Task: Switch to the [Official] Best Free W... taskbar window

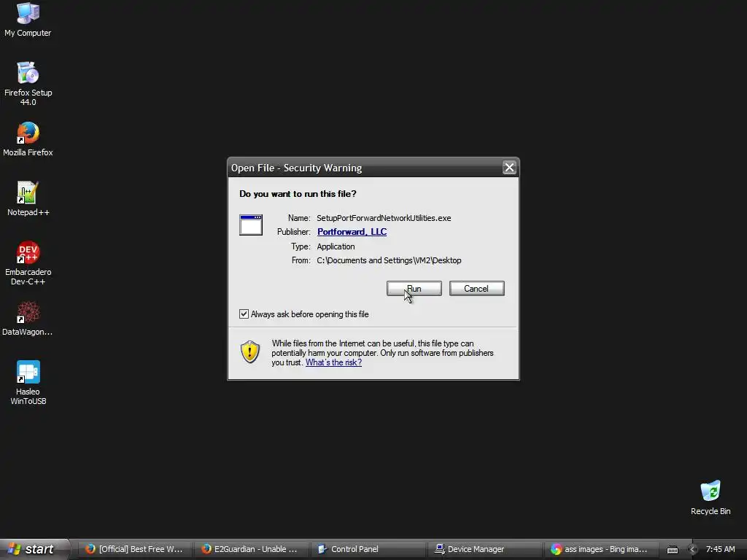Action: click(x=134, y=549)
